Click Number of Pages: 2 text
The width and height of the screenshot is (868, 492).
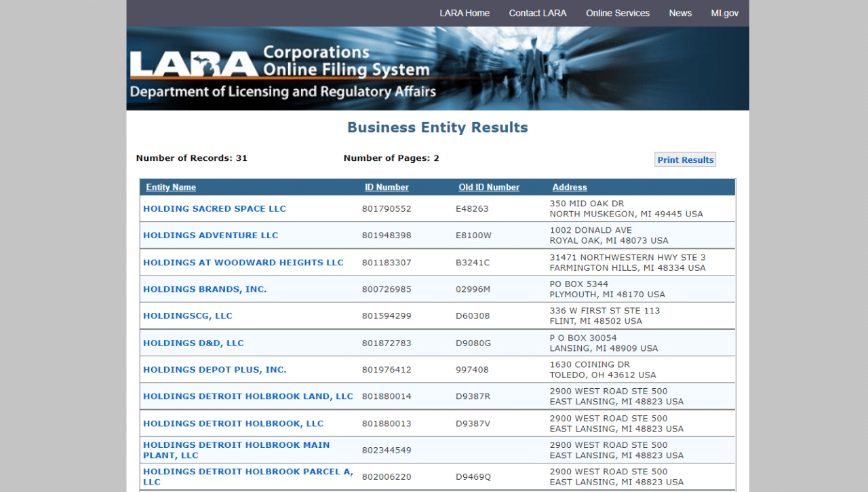pyautogui.click(x=391, y=158)
